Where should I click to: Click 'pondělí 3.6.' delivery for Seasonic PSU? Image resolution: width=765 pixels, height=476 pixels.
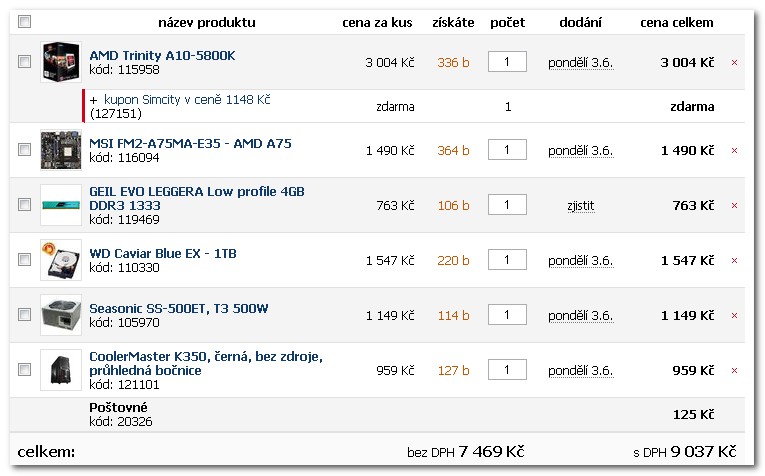click(x=581, y=316)
